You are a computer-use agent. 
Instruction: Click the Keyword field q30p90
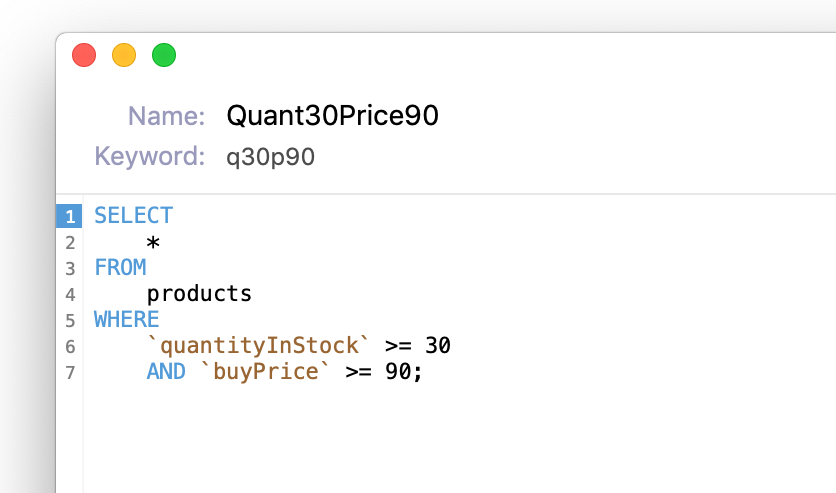[270, 157]
